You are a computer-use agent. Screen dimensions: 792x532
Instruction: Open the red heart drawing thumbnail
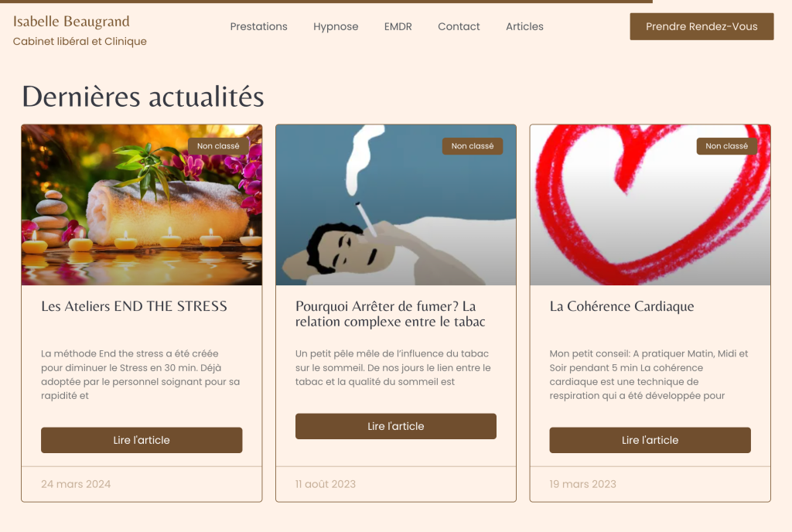pyautogui.click(x=650, y=205)
